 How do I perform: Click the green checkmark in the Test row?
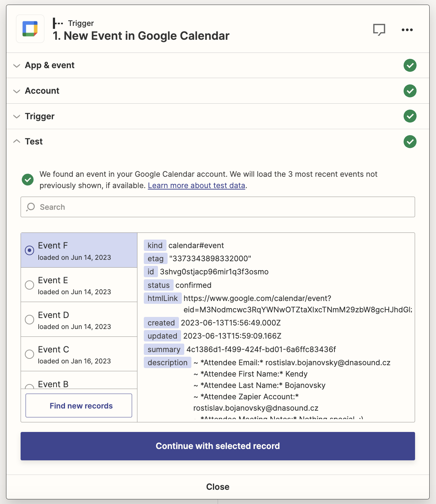pos(410,142)
